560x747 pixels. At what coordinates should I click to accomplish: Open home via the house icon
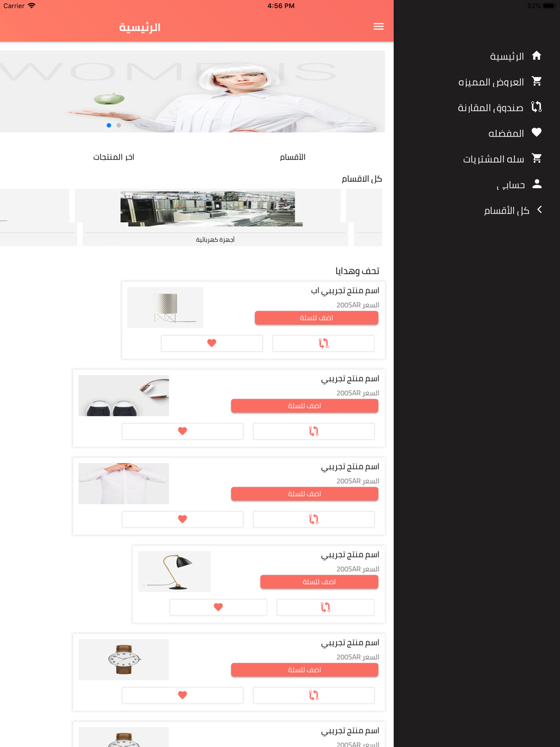[536, 55]
